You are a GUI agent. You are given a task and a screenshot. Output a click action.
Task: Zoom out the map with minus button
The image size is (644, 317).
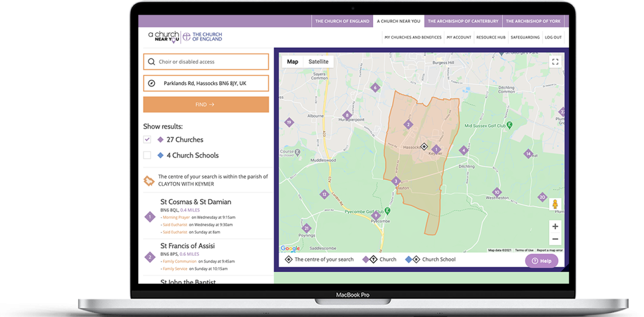click(555, 239)
